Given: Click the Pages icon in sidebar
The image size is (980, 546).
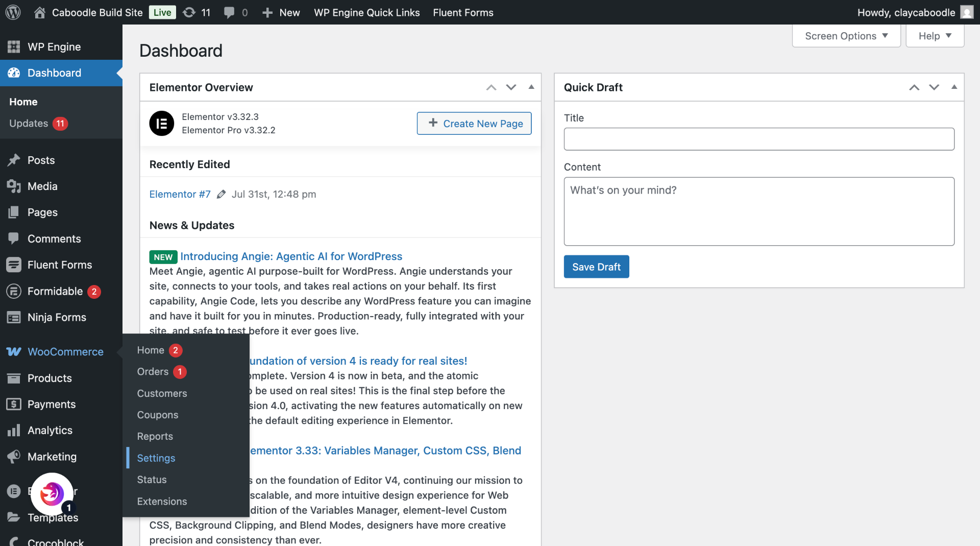Looking at the screenshot, I should point(14,212).
